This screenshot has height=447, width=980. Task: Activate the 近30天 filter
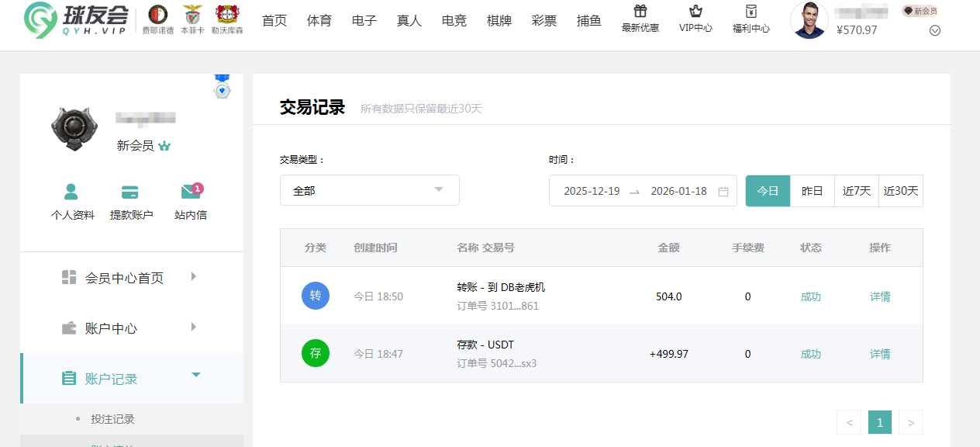900,190
